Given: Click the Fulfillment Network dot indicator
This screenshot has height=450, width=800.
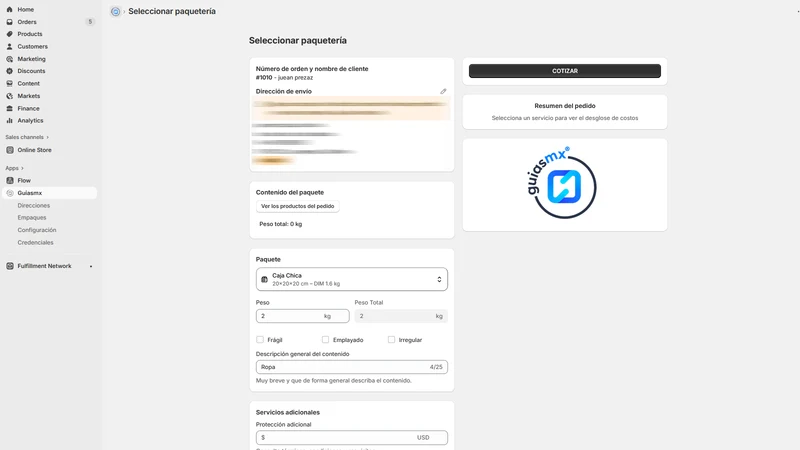Looking at the screenshot, I should [x=91, y=266].
